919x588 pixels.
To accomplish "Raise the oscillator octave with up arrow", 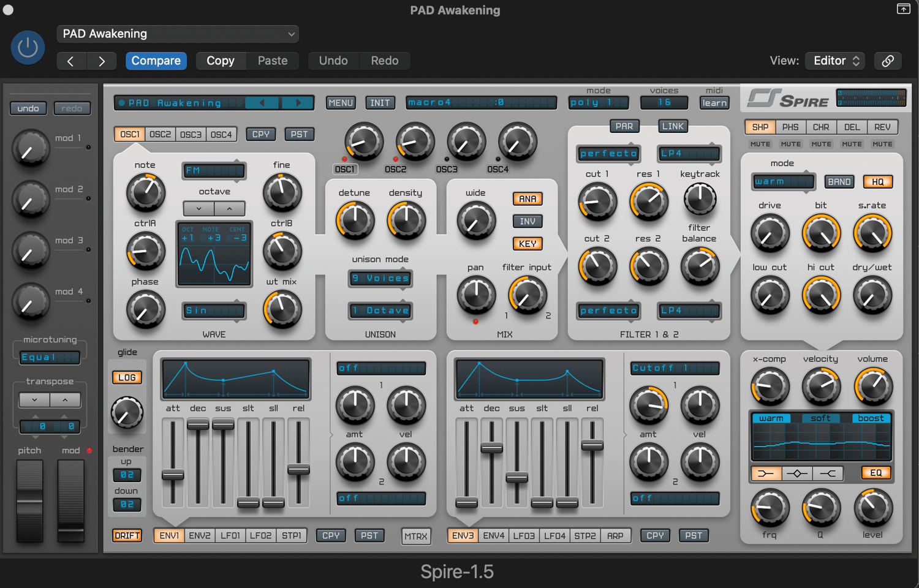I will tap(230, 209).
